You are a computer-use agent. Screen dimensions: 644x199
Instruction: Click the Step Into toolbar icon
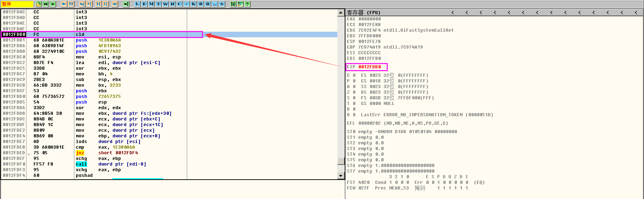click(x=82, y=4)
